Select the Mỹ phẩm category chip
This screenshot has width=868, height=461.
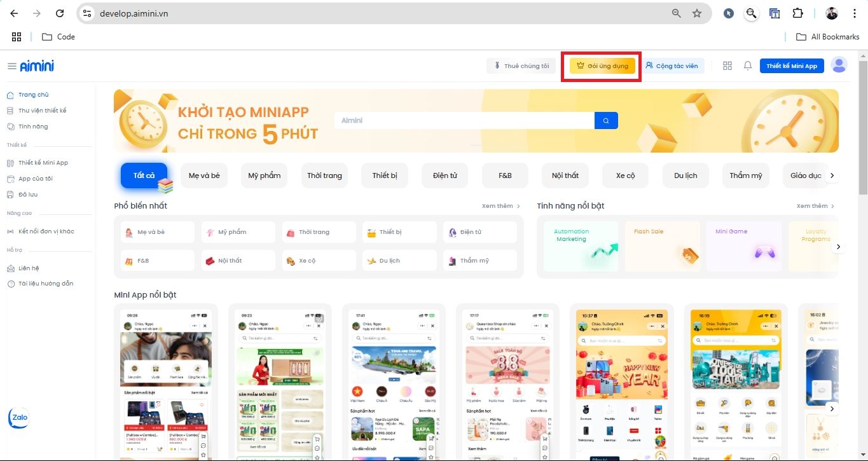[265, 175]
